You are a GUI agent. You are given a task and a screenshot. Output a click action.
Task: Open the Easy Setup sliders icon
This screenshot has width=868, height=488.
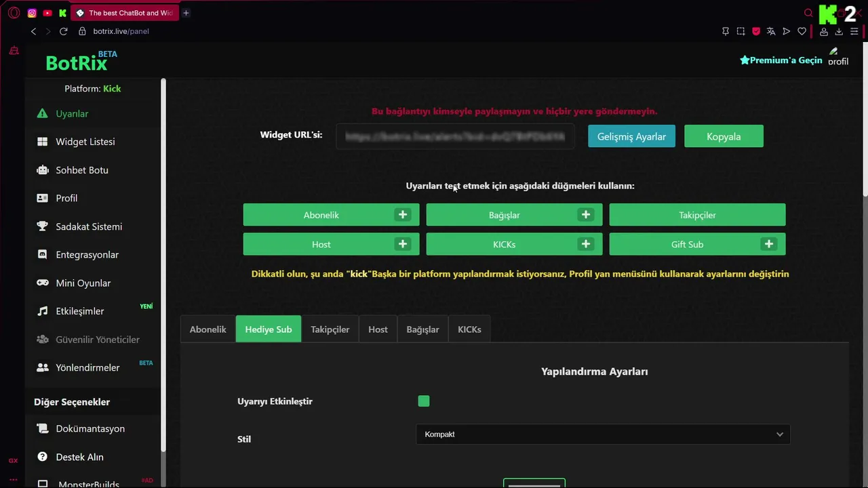click(854, 31)
